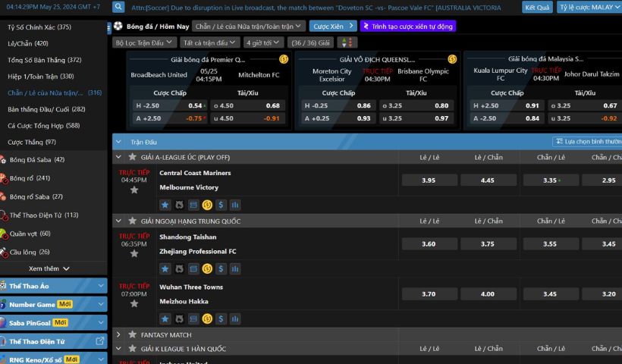622x364 pixels.
Task: Collapse the GIẢI A-LEAGUE ÚC league group
Action: tap(118, 157)
